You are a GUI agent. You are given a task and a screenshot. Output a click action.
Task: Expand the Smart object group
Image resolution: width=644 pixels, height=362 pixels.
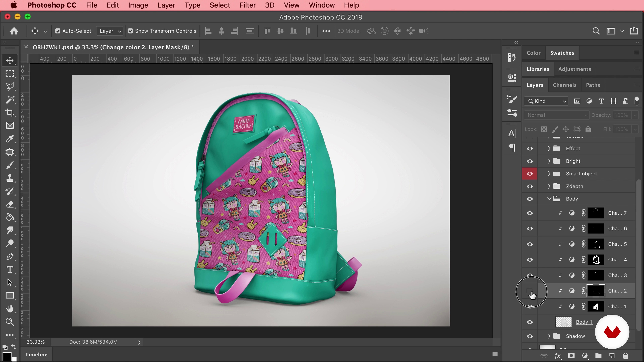[549, 174]
